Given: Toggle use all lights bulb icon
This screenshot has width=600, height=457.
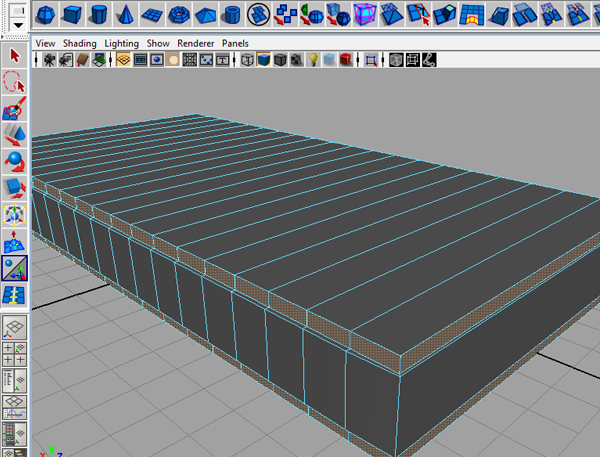Looking at the screenshot, I should click(x=313, y=60).
